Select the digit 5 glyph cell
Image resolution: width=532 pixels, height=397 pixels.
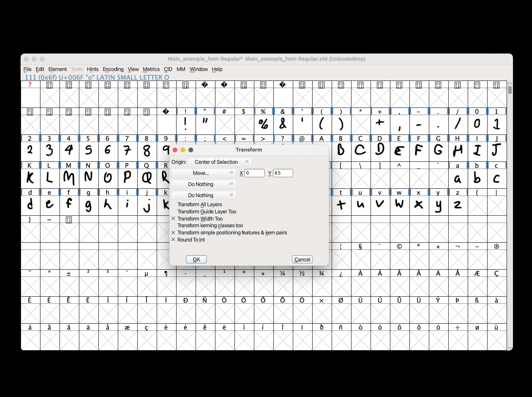click(x=89, y=151)
